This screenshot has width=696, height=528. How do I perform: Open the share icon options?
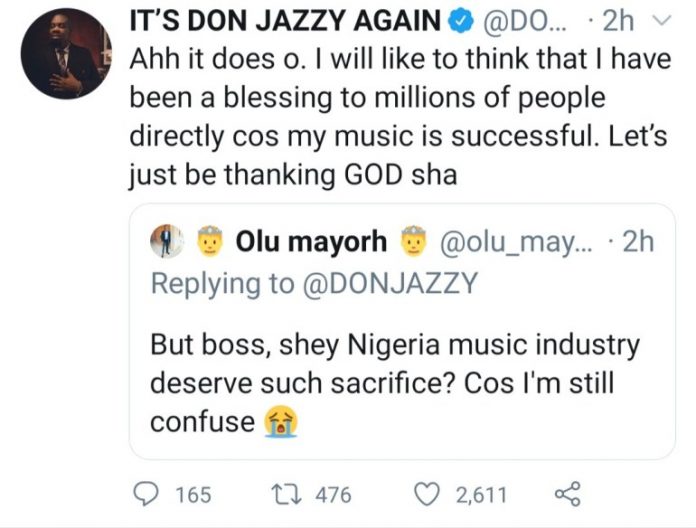(567, 494)
